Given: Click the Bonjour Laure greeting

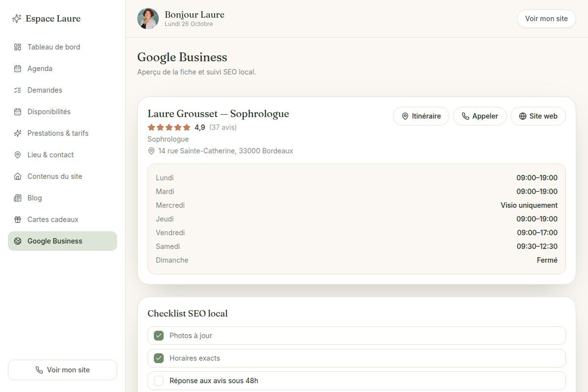Looking at the screenshot, I should click(195, 15).
